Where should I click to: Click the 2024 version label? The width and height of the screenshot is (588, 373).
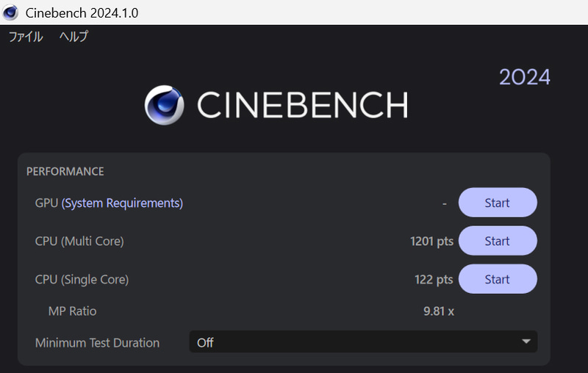[525, 77]
